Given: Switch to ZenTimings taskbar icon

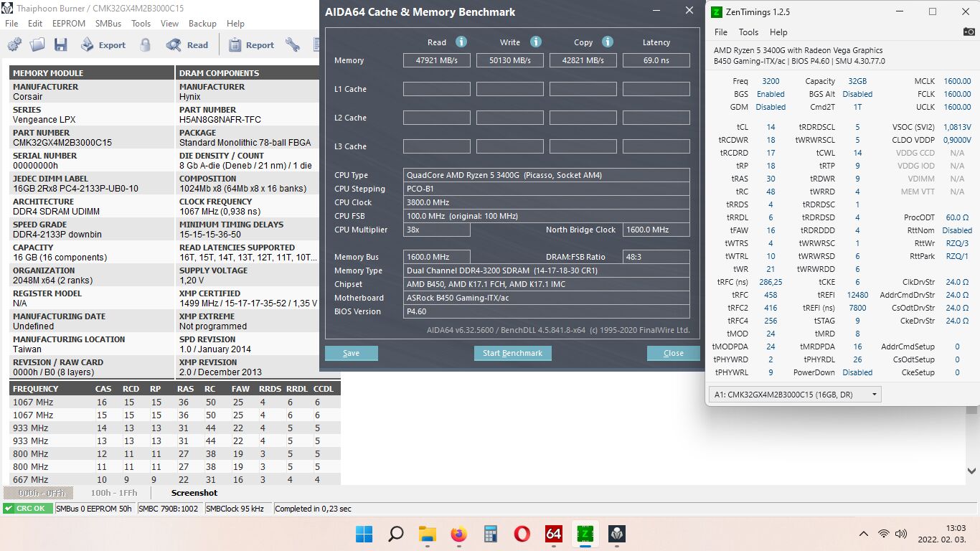Looking at the screenshot, I should tap(585, 534).
